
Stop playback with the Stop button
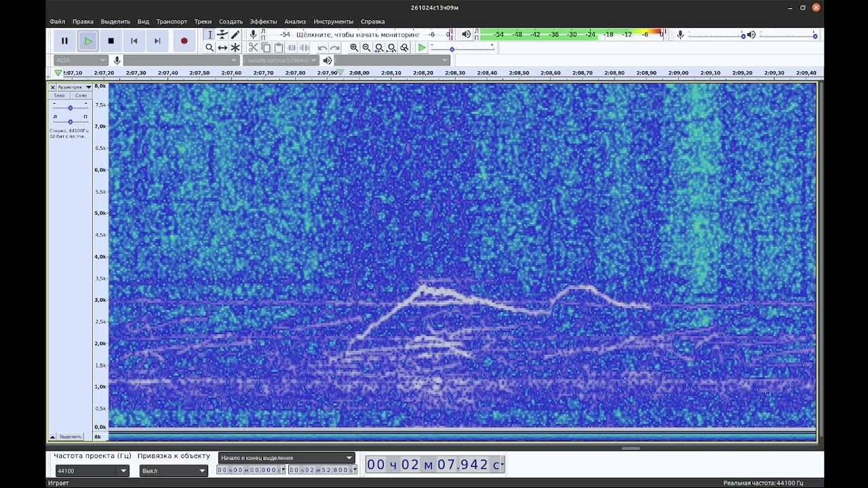click(x=111, y=41)
